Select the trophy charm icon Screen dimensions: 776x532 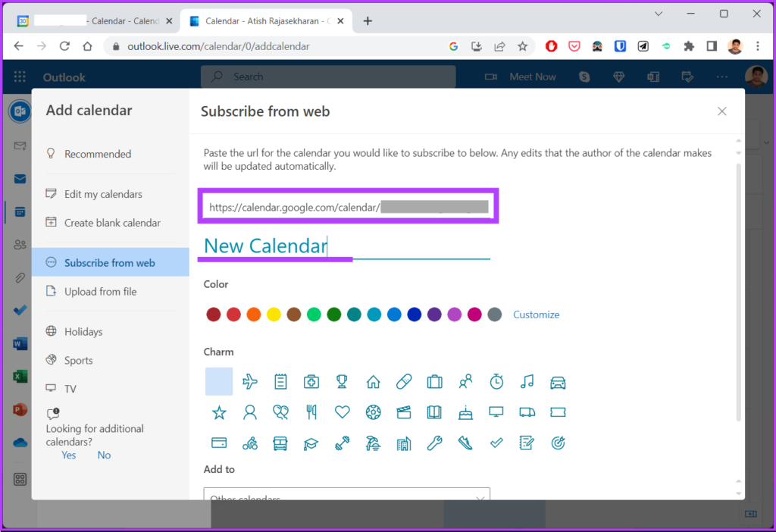(342, 381)
